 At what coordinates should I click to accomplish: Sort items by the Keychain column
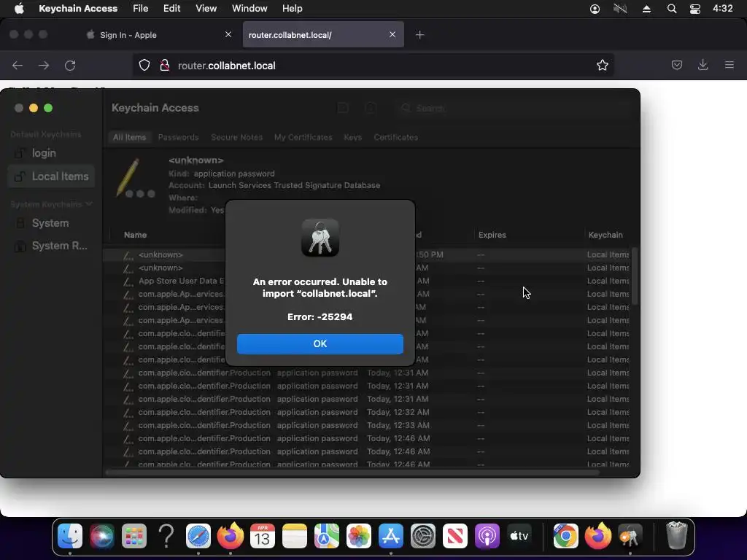point(605,235)
